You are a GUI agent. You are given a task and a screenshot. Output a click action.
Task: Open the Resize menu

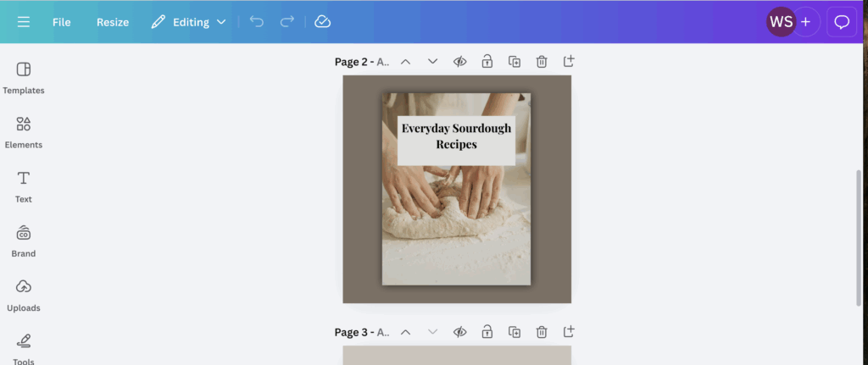click(113, 22)
